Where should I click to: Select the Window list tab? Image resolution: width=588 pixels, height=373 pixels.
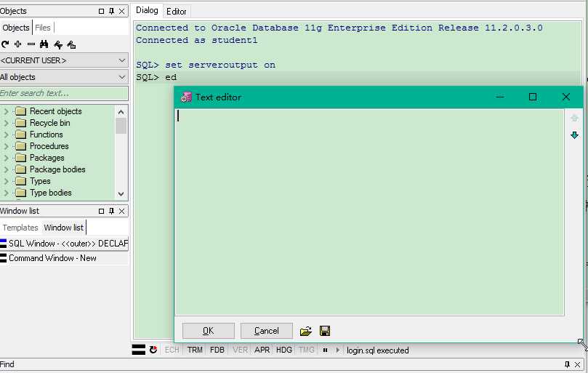(63, 228)
